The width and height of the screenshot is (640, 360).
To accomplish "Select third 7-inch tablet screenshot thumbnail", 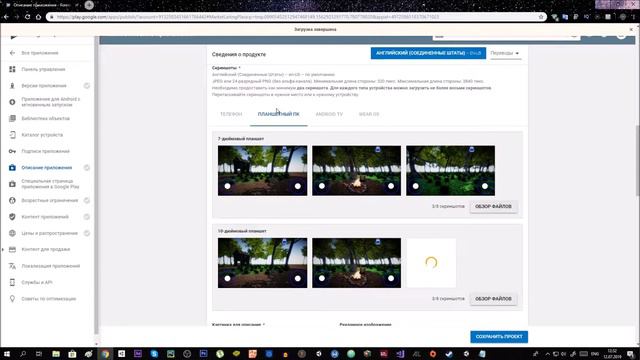I will [450, 171].
